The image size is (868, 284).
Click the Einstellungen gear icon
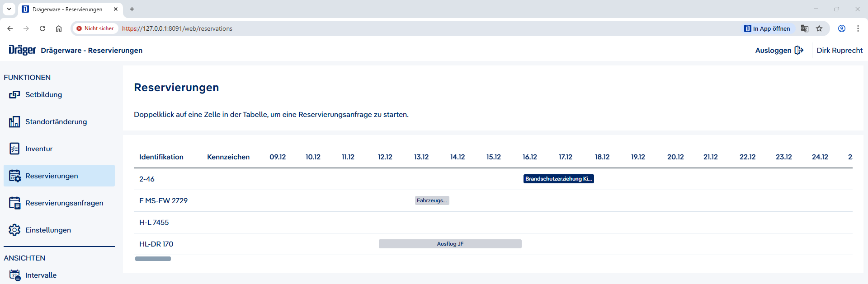tap(14, 230)
